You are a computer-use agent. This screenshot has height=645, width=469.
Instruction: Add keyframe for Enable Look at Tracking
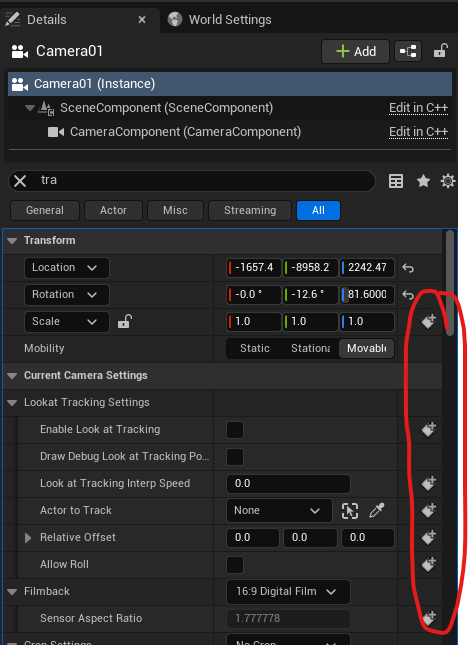point(428,429)
